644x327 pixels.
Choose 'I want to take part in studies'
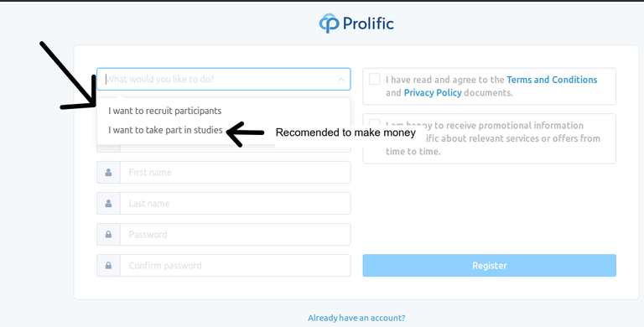(x=165, y=130)
